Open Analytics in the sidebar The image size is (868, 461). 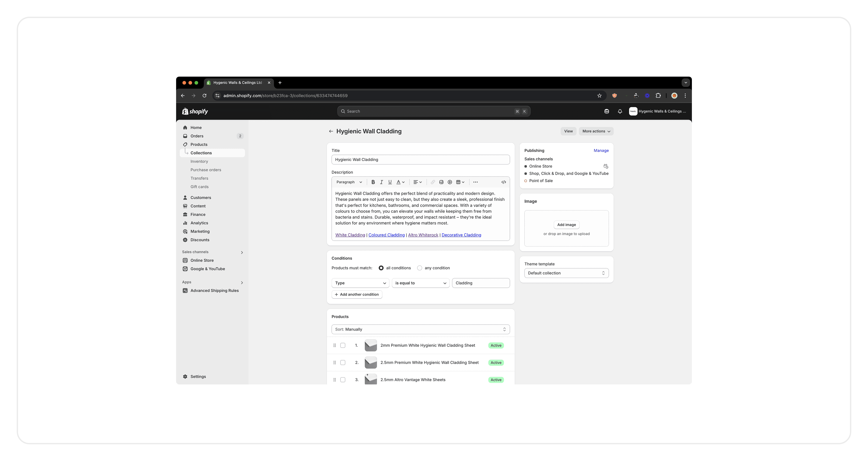pyautogui.click(x=212, y=223)
